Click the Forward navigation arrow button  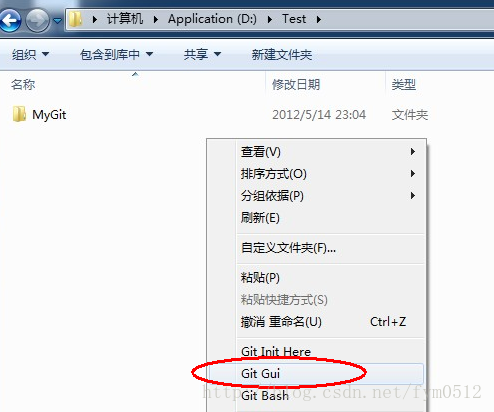point(38,20)
